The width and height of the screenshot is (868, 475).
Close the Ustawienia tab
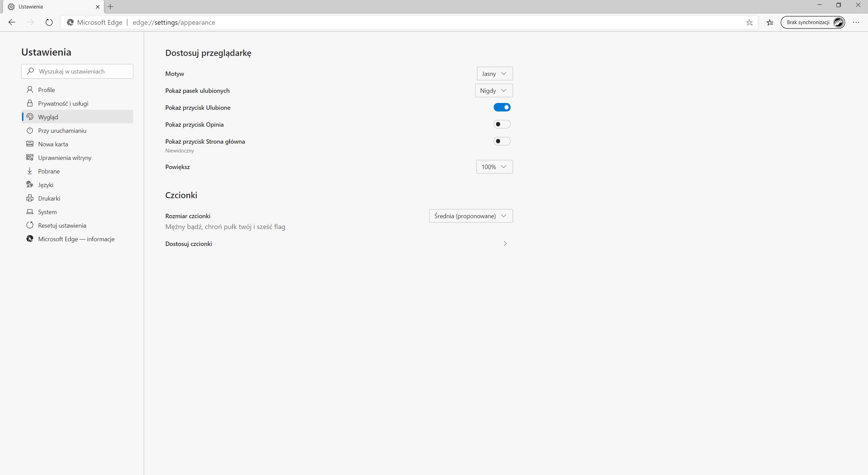coord(98,6)
